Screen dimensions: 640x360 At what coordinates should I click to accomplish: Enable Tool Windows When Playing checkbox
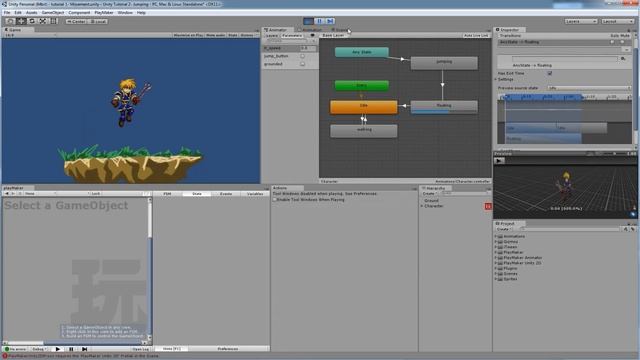coord(275,200)
